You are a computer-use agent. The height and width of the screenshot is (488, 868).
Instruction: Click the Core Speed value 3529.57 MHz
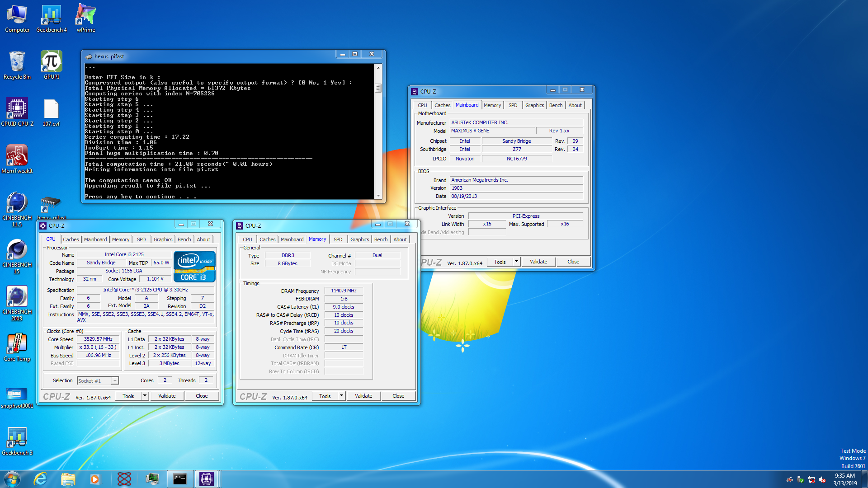(98, 339)
